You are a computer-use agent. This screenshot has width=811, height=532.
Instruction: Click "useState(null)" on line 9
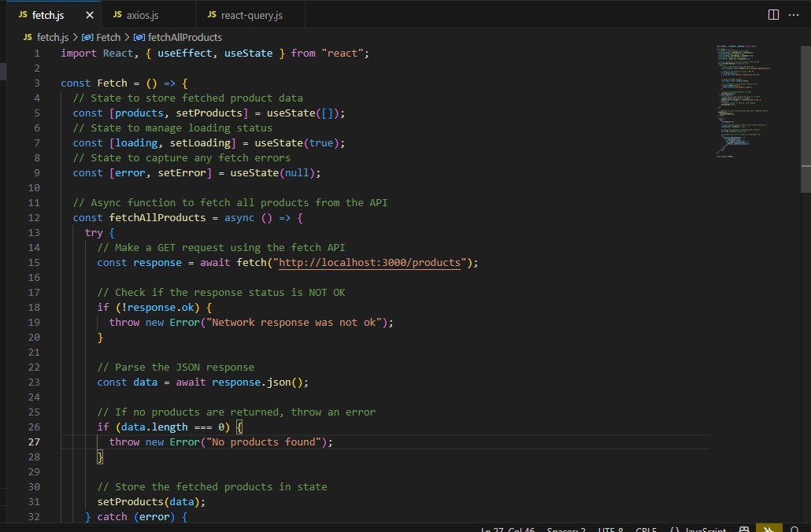click(272, 173)
